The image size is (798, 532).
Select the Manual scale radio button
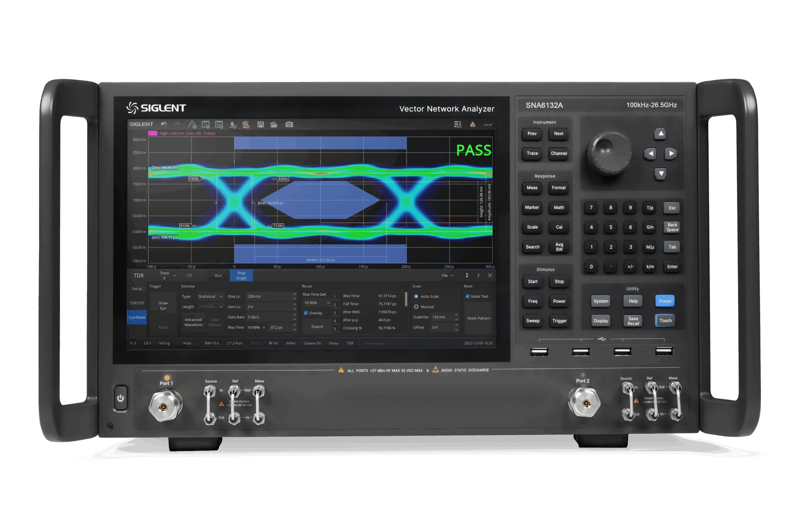[x=416, y=307]
